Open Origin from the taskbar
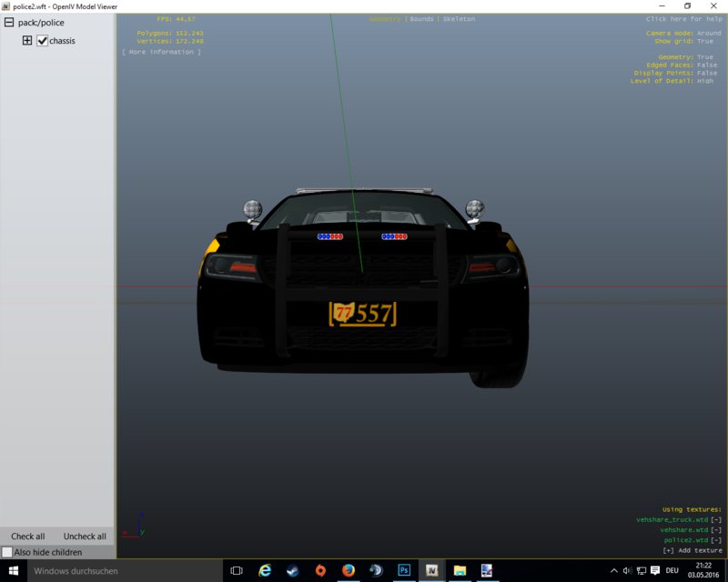The width and height of the screenshot is (728, 582). (320, 570)
